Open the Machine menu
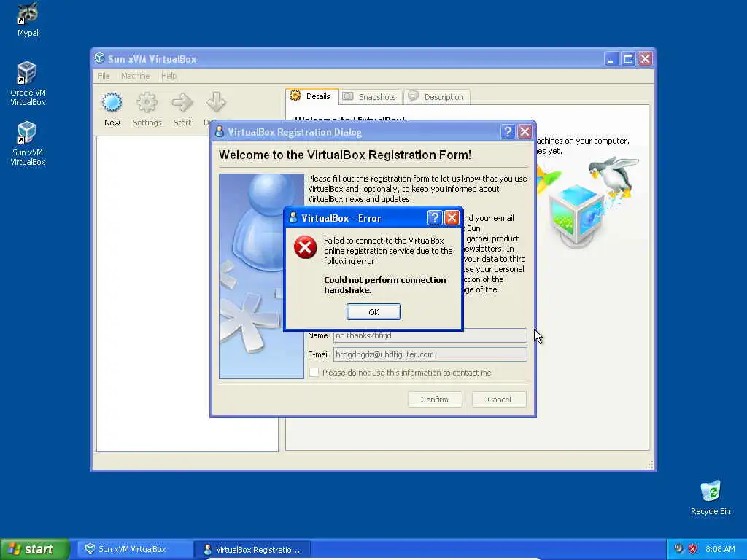Screen dimensions: 747x560 [135, 76]
